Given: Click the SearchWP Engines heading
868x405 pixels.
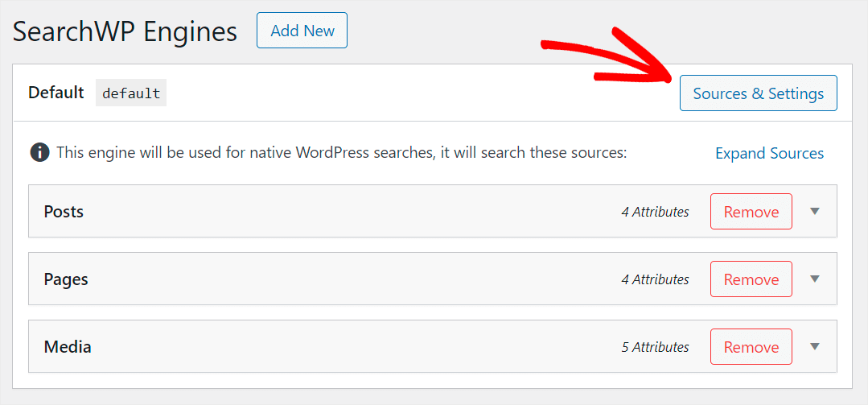Looking at the screenshot, I should click(125, 31).
